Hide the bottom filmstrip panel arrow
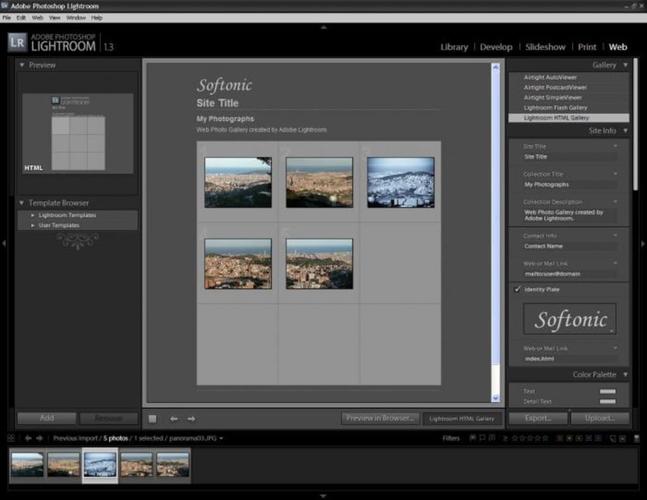Screen dimensions: 647x500 click(x=324, y=496)
